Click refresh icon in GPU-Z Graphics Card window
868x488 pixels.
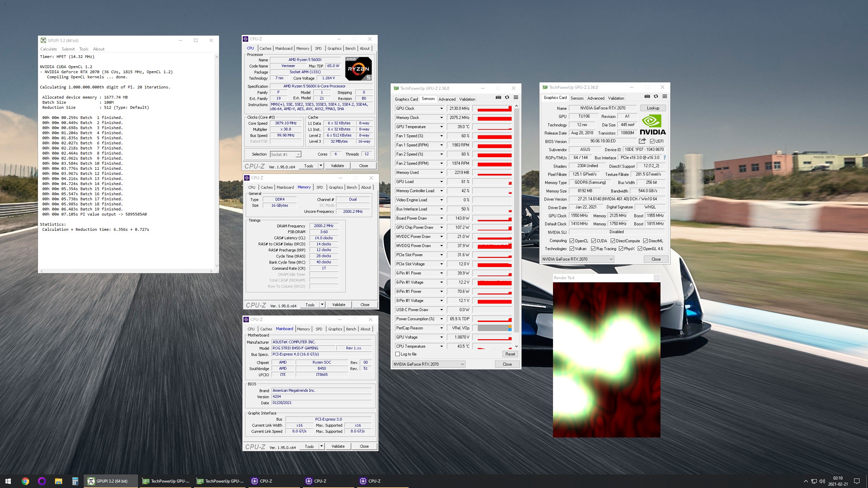(656, 97)
